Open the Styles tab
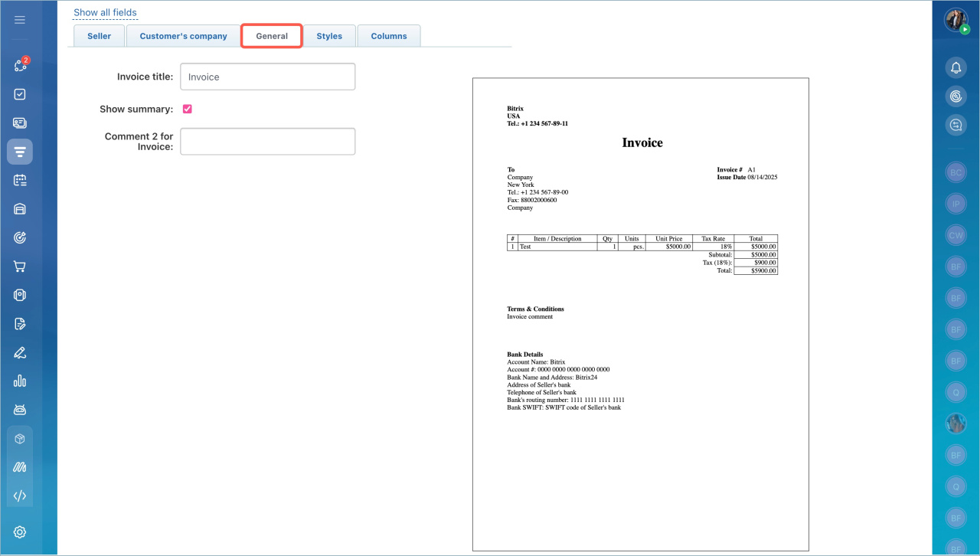980x556 pixels. pyautogui.click(x=329, y=36)
